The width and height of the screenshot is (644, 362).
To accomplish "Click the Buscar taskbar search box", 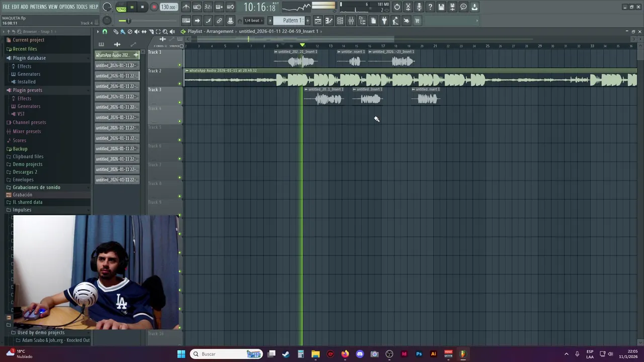I will (x=226, y=354).
